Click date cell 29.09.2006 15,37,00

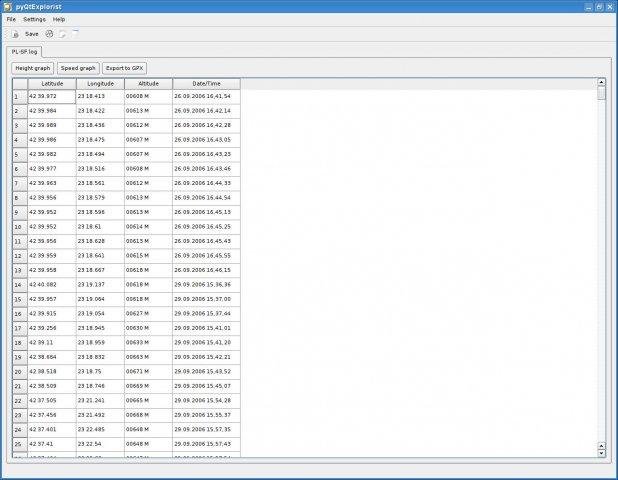206,300
